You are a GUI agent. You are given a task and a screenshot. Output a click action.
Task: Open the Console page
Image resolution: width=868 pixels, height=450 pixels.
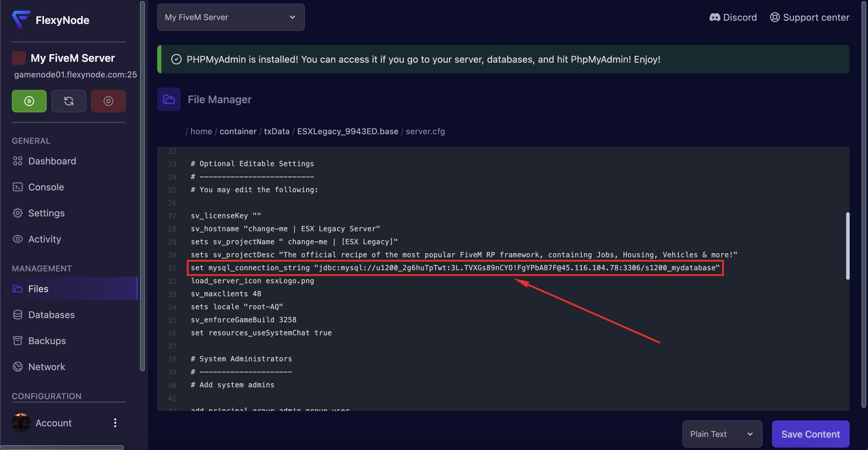pos(46,187)
